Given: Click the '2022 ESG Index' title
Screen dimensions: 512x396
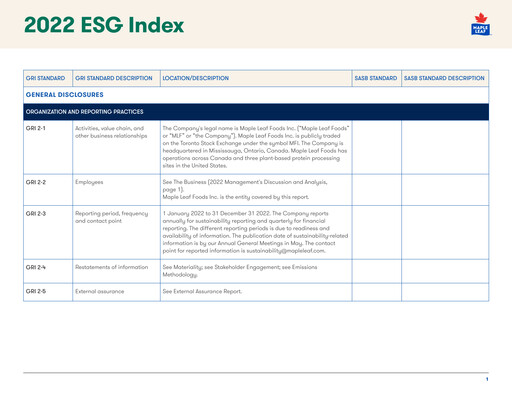Looking at the screenshot, I should click(x=104, y=25).
